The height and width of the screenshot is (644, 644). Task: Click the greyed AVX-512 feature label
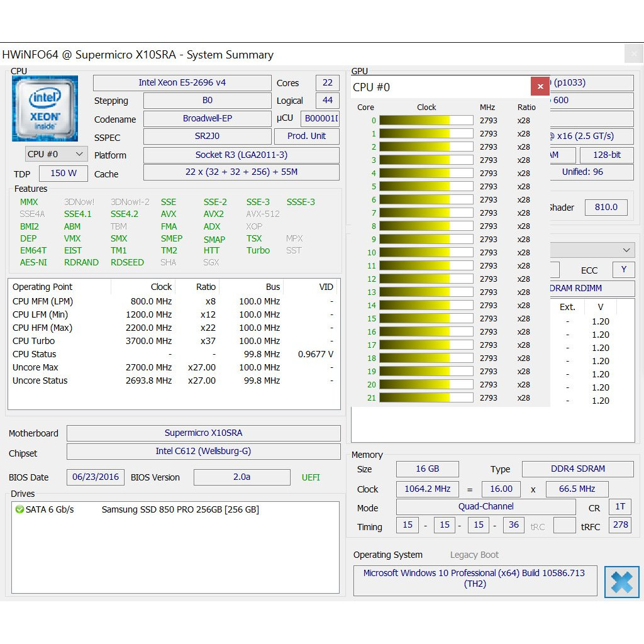tap(263, 214)
